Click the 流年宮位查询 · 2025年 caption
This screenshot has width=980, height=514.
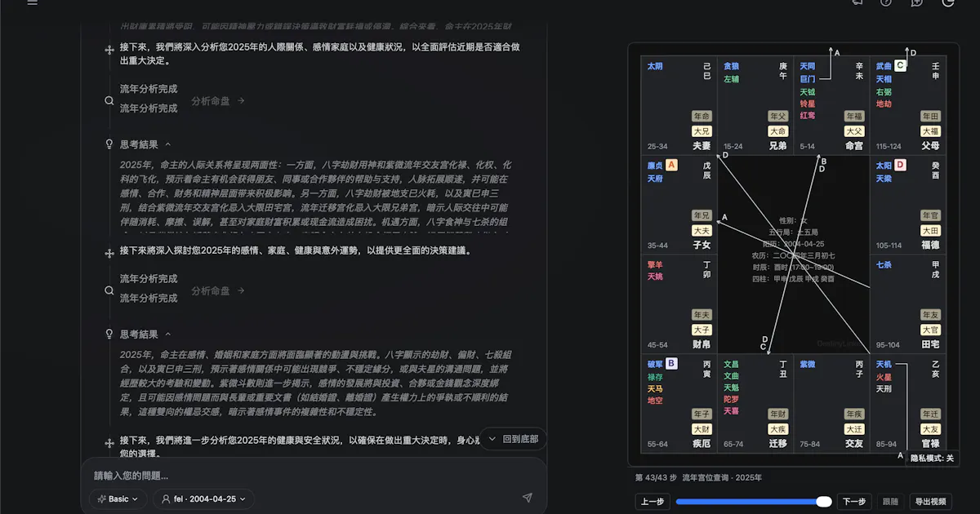pyautogui.click(x=721, y=477)
